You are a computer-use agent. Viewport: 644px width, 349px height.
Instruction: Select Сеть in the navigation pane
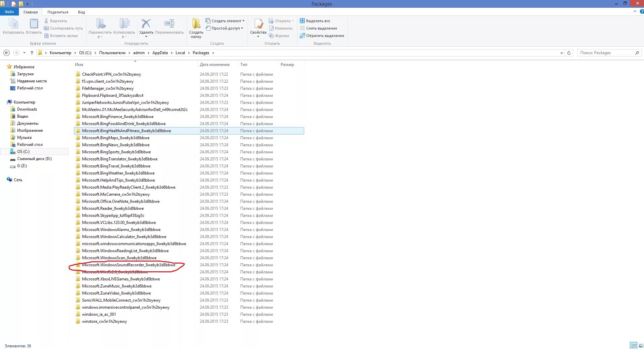click(x=18, y=180)
